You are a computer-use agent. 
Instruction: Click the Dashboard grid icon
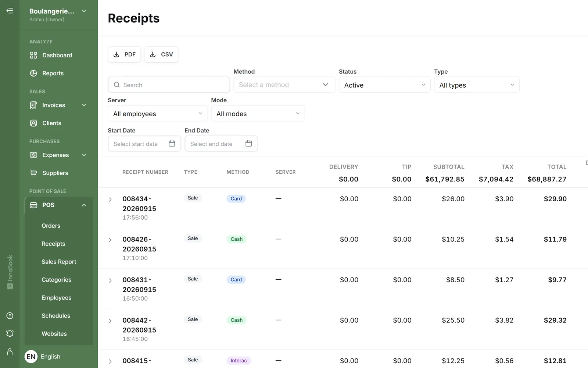click(33, 55)
